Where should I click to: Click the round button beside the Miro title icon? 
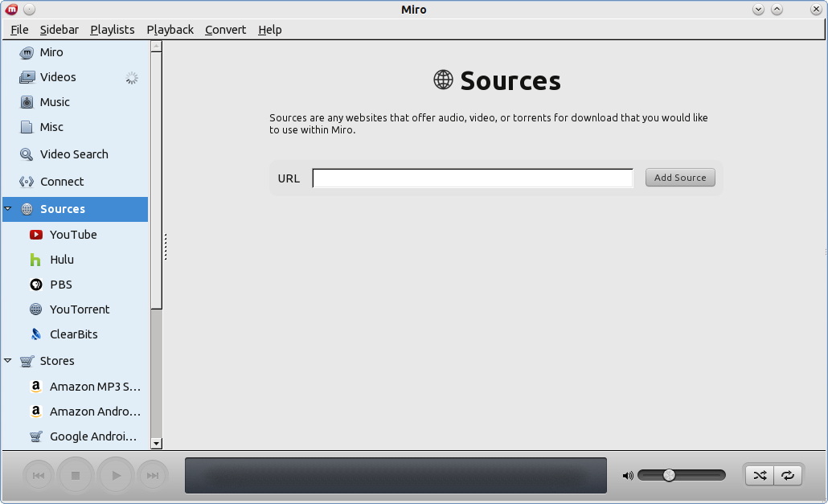pyautogui.click(x=30, y=10)
